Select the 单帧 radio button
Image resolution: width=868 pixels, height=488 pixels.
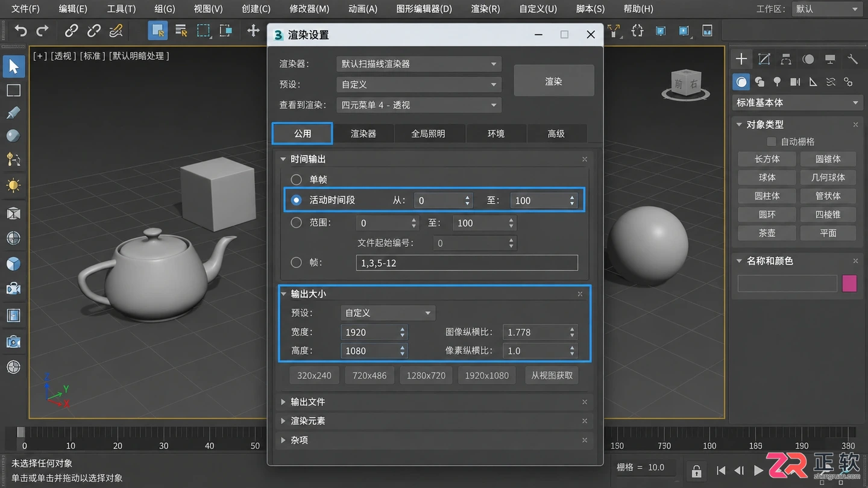click(x=296, y=180)
